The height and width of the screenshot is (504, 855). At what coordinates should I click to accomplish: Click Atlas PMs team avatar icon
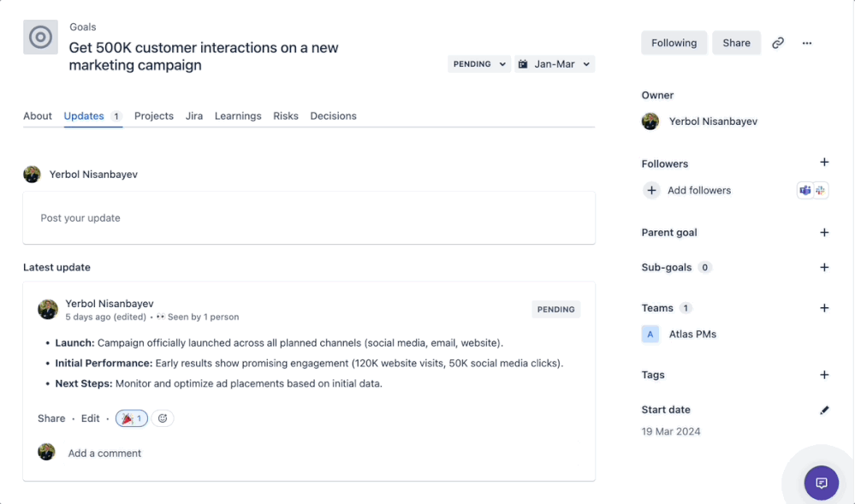click(x=650, y=335)
